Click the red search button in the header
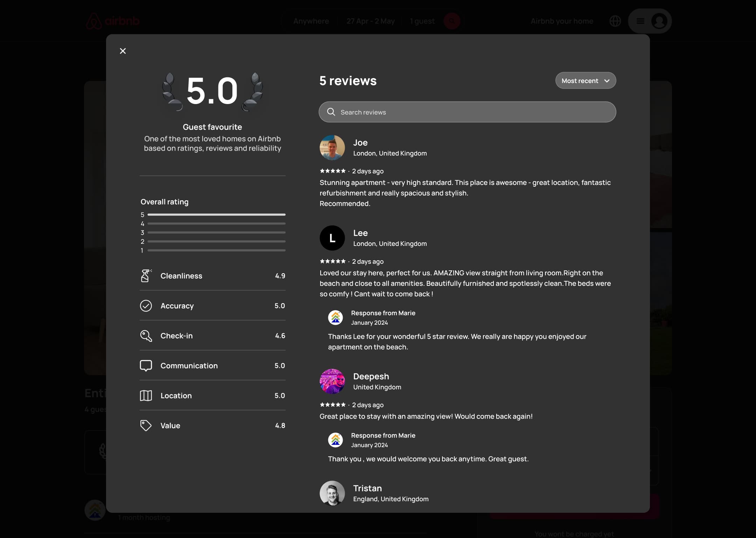 [x=452, y=21]
